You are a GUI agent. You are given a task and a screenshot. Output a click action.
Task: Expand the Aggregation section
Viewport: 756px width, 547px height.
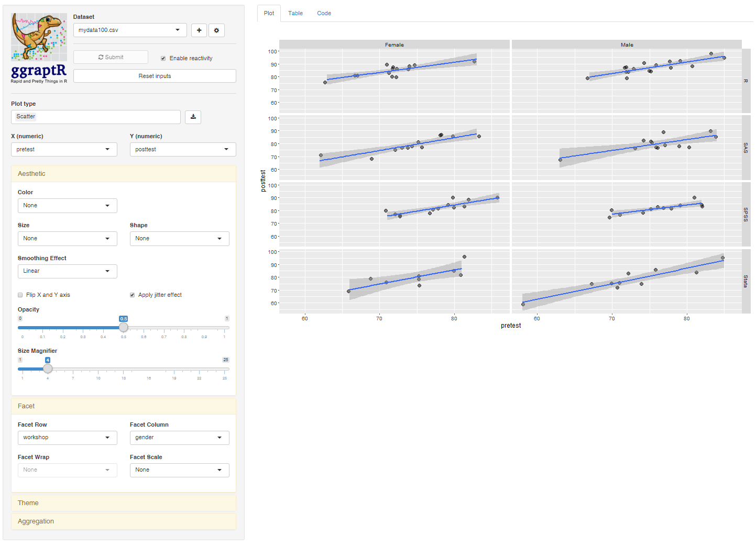click(x=123, y=521)
